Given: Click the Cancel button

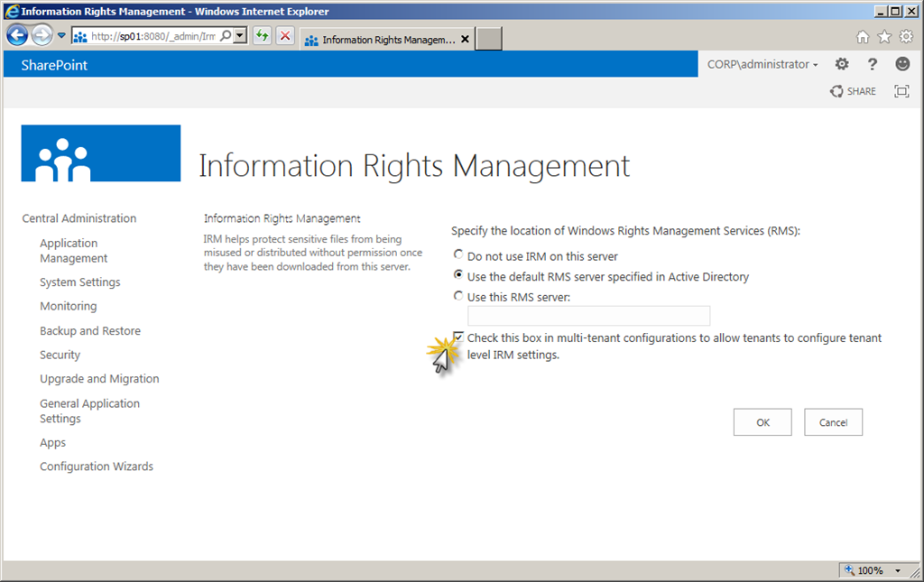Looking at the screenshot, I should click(x=833, y=422).
